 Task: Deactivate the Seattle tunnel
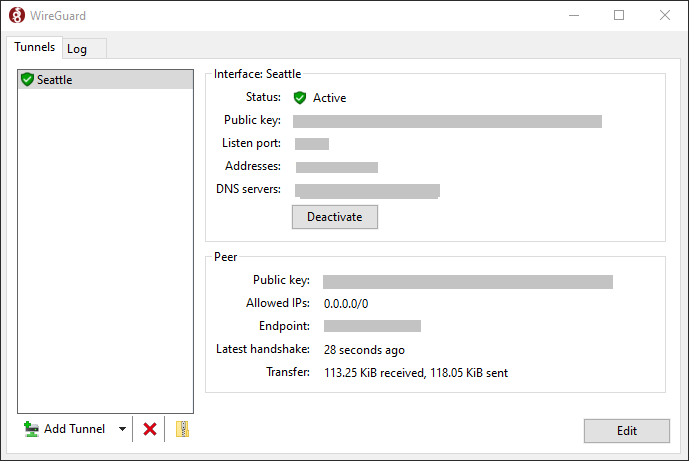coord(335,217)
